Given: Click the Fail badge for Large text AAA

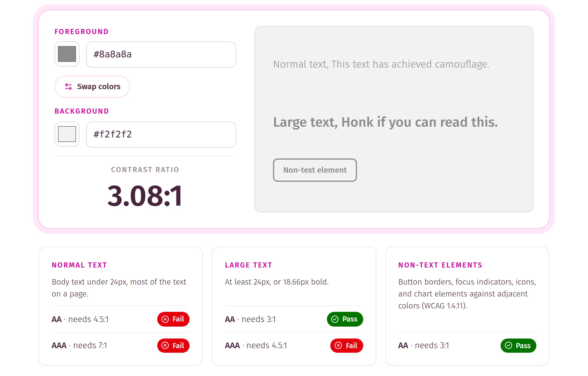Looking at the screenshot, I should click(x=347, y=346).
